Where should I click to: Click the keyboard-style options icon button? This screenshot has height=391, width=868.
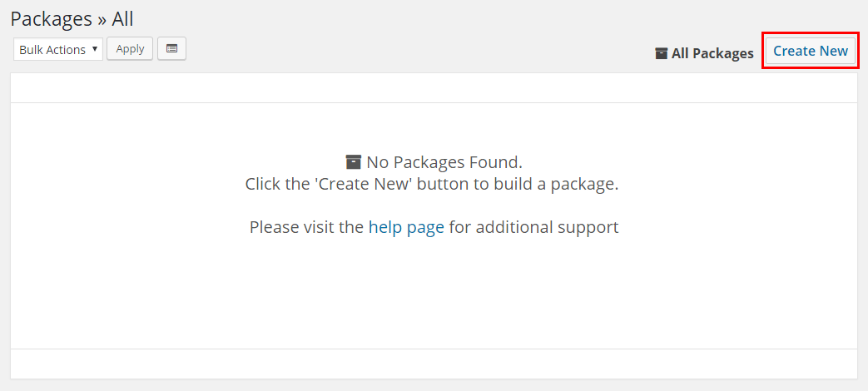click(171, 49)
